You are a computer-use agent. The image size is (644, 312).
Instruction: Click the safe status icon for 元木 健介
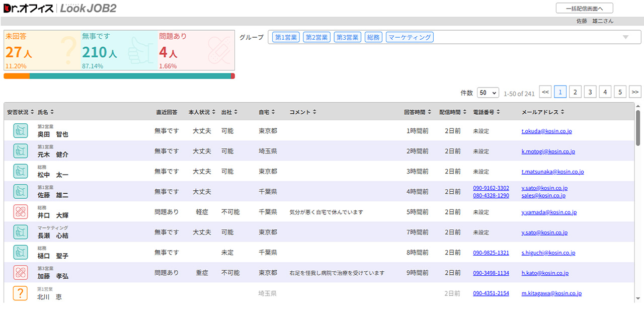(21, 151)
